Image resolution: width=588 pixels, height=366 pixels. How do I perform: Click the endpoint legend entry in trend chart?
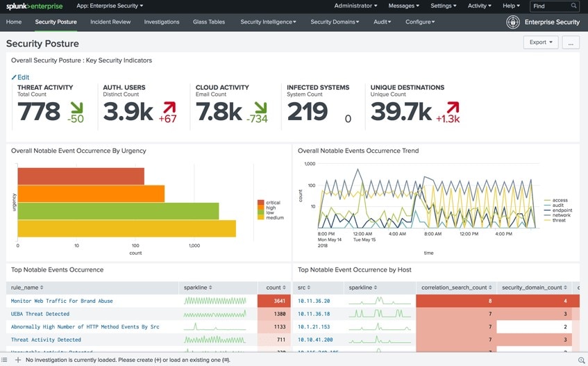coord(558,210)
